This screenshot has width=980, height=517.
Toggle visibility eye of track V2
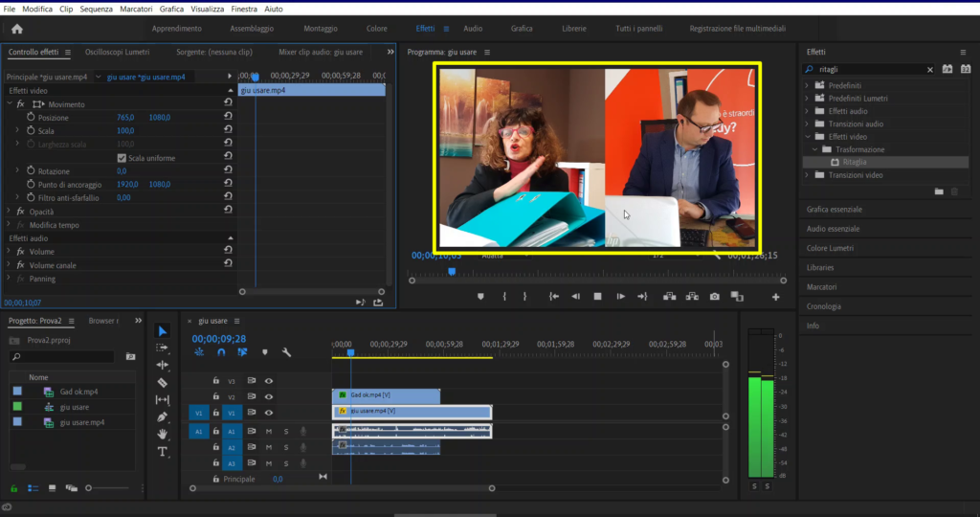(x=269, y=396)
